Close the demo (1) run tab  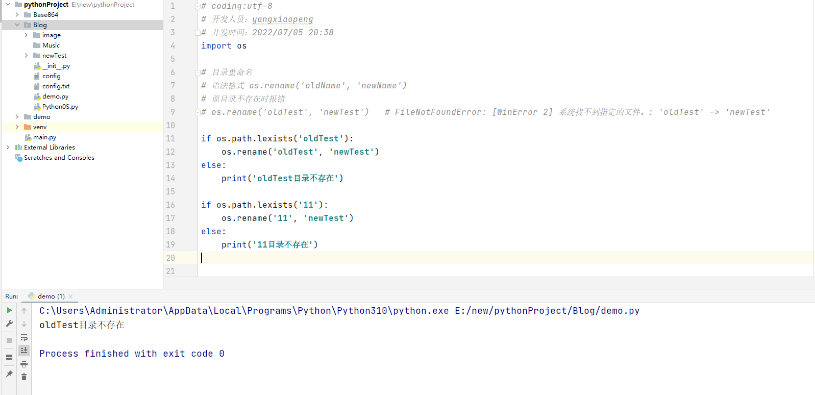(x=71, y=296)
